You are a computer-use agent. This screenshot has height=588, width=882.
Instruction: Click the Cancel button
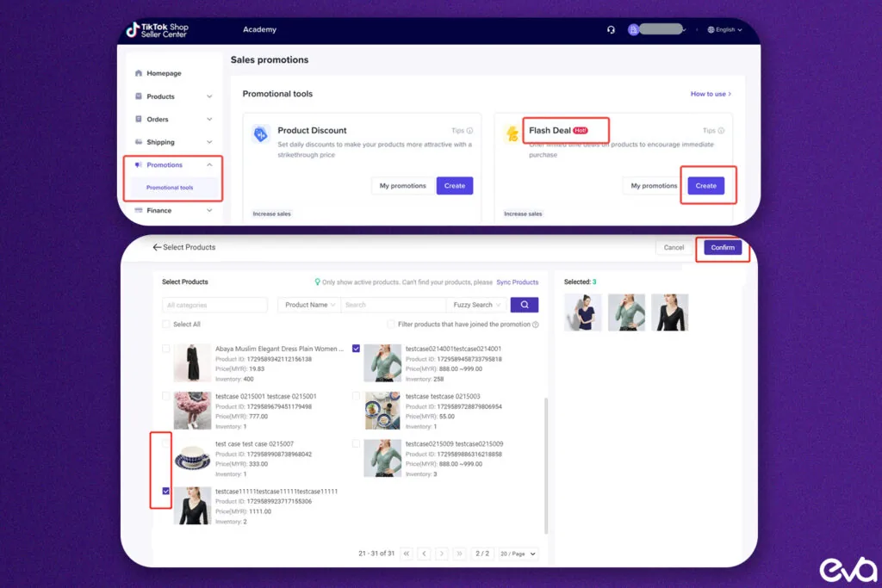click(674, 247)
